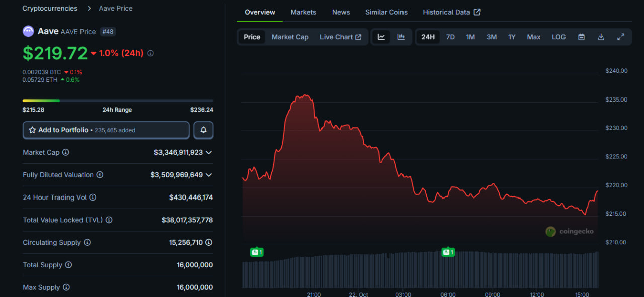Enable the LOG scale option
644x297 pixels.
coord(558,37)
